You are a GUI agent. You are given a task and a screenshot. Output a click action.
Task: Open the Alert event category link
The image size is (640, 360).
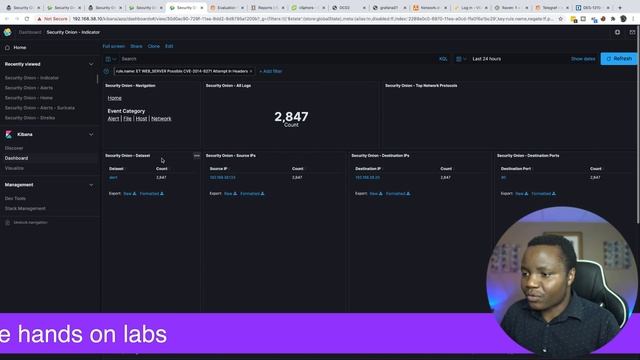113,119
